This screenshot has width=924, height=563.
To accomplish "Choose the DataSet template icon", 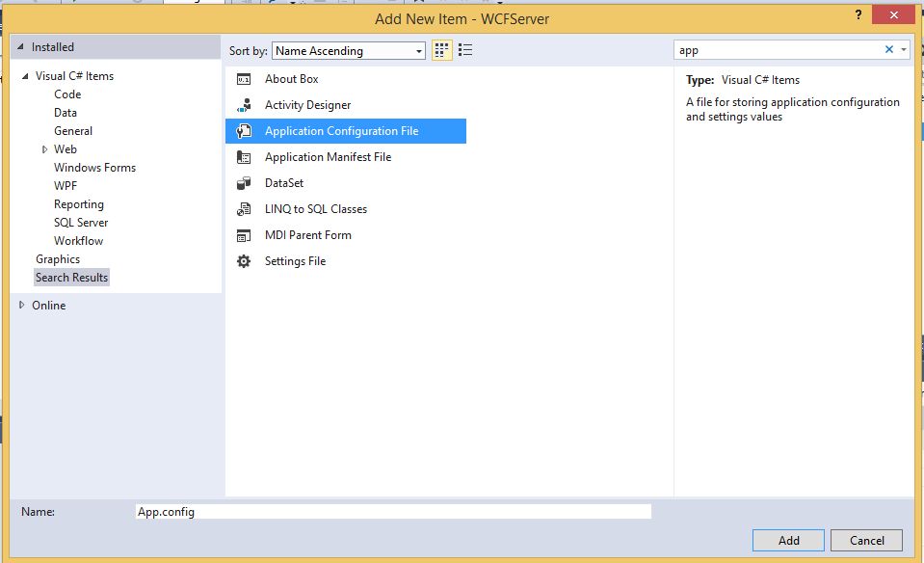I will click(244, 182).
